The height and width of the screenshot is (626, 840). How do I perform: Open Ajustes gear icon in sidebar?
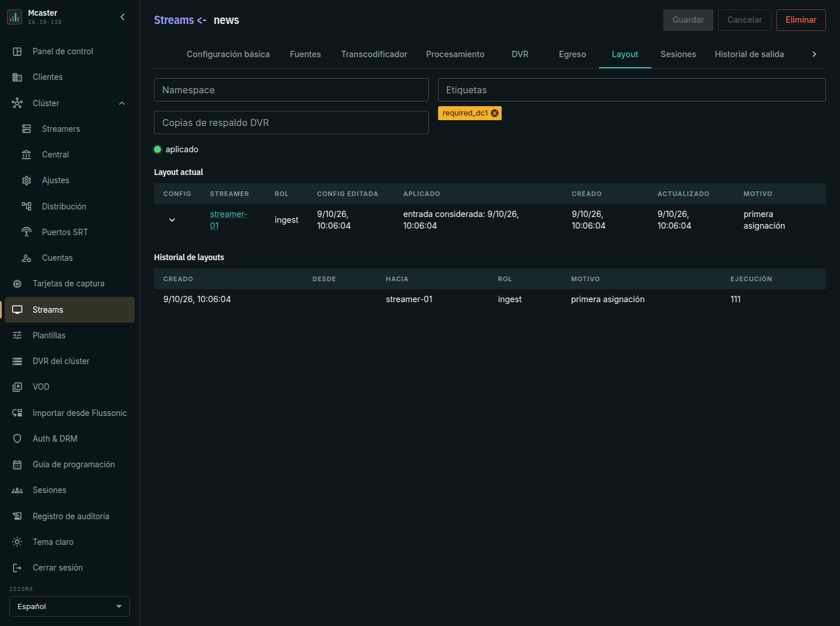[27, 180]
